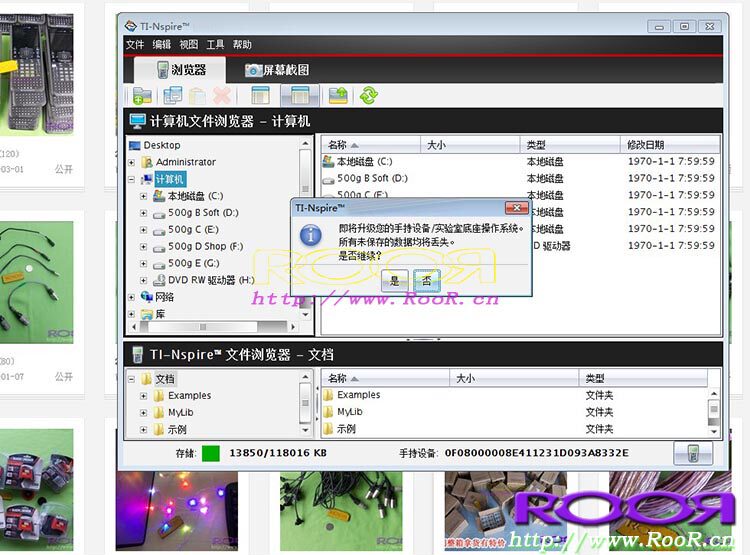Confirm upgrade with the 是 button
The width and height of the screenshot is (750, 555).
395,281
